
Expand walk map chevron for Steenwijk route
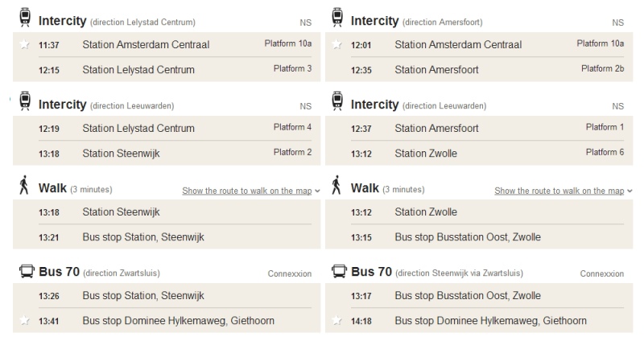[x=317, y=191]
